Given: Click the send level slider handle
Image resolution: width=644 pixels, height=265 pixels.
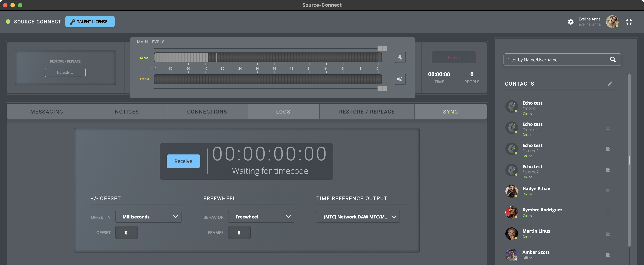Looking at the screenshot, I should click(382, 48).
